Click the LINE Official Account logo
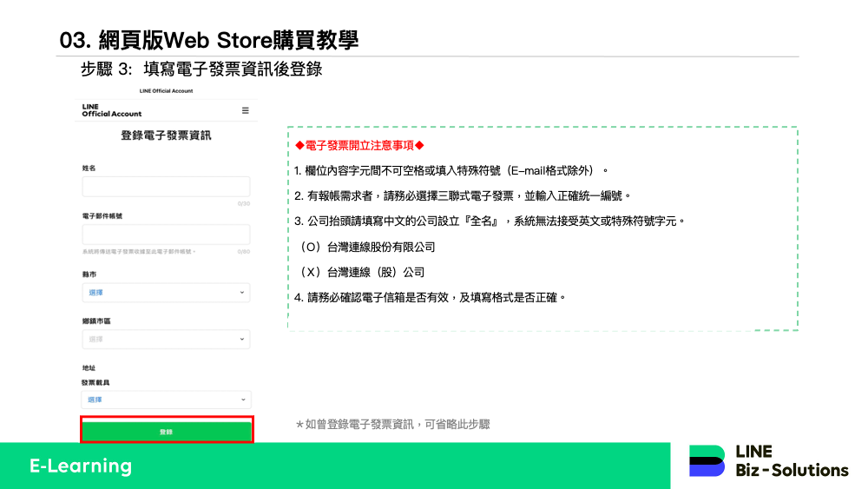This screenshot has height=489, width=868. click(x=111, y=110)
